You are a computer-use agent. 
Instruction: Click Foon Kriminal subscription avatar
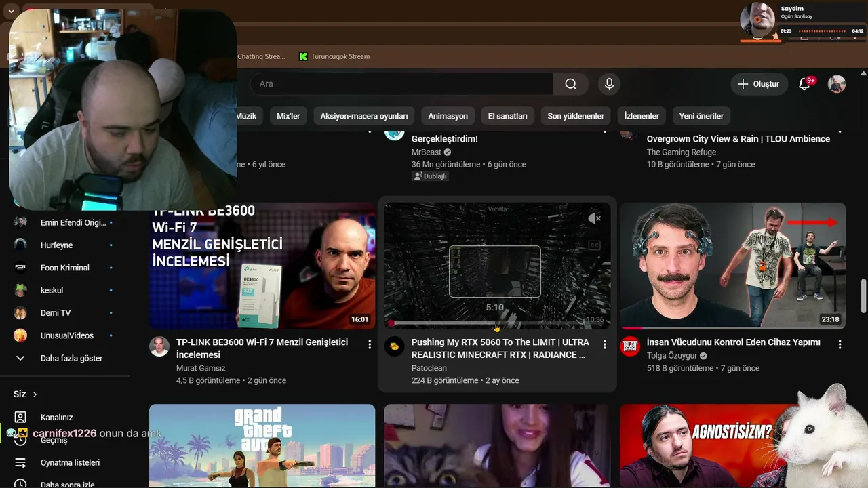click(x=20, y=268)
